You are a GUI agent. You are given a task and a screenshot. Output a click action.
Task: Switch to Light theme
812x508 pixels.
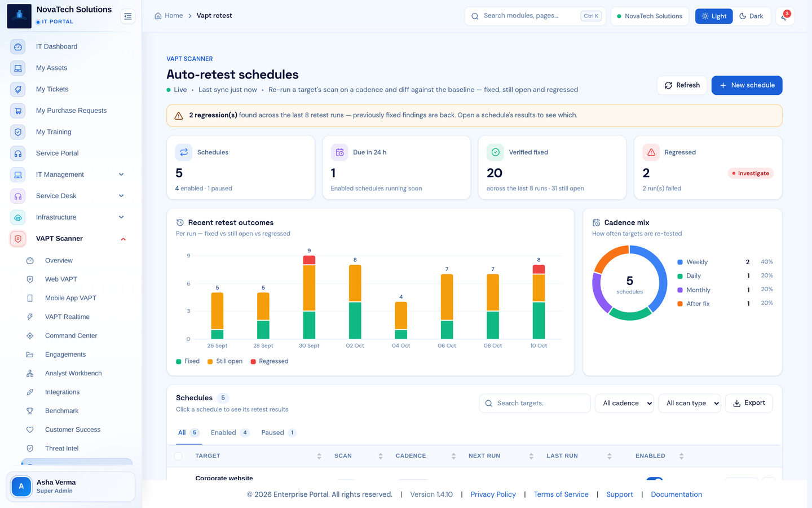pos(714,16)
